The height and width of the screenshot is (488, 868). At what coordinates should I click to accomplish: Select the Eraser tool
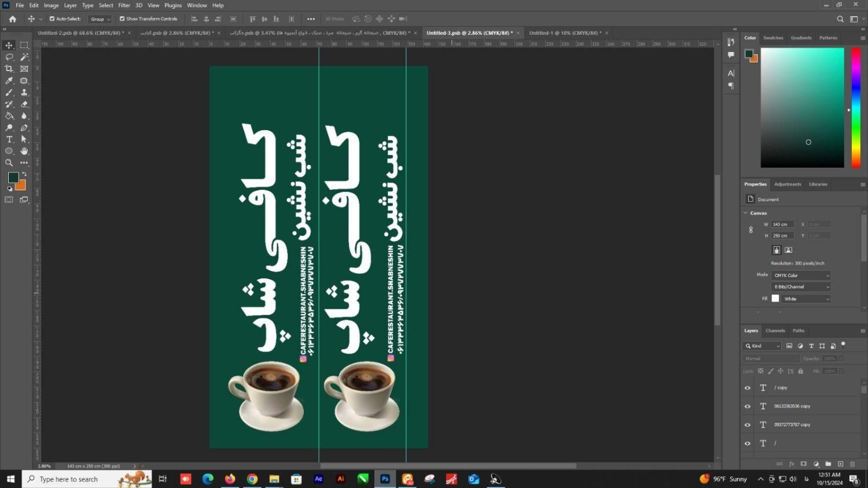click(24, 104)
